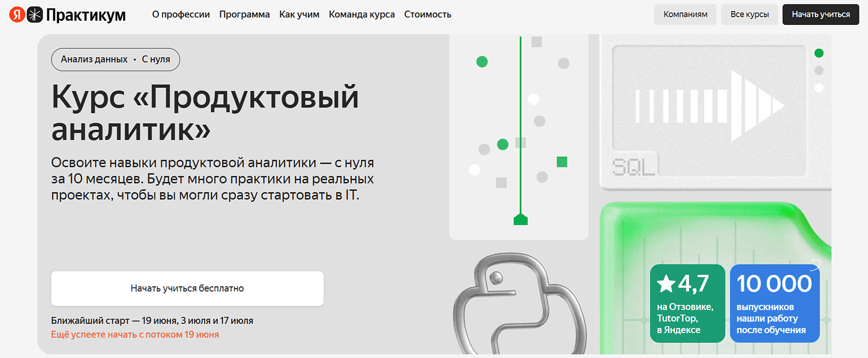Click the star icon in the rating badge

pyautogui.click(x=667, y=284)
